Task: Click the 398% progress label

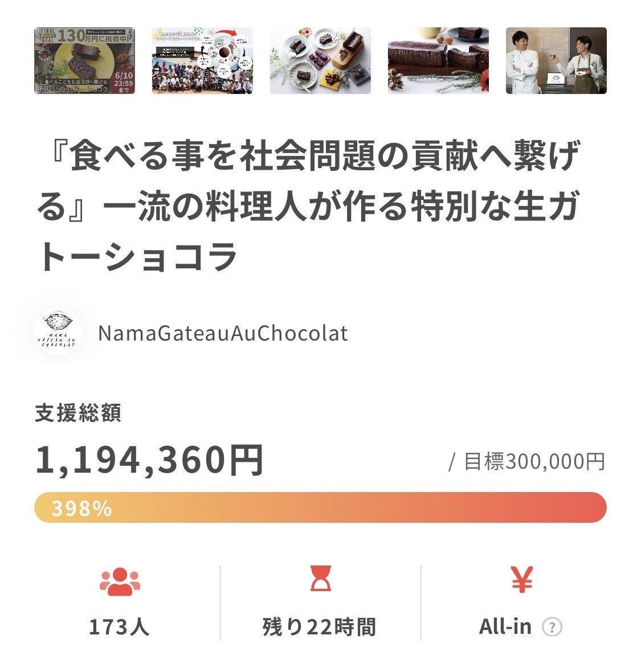Action: click(81, 508)
